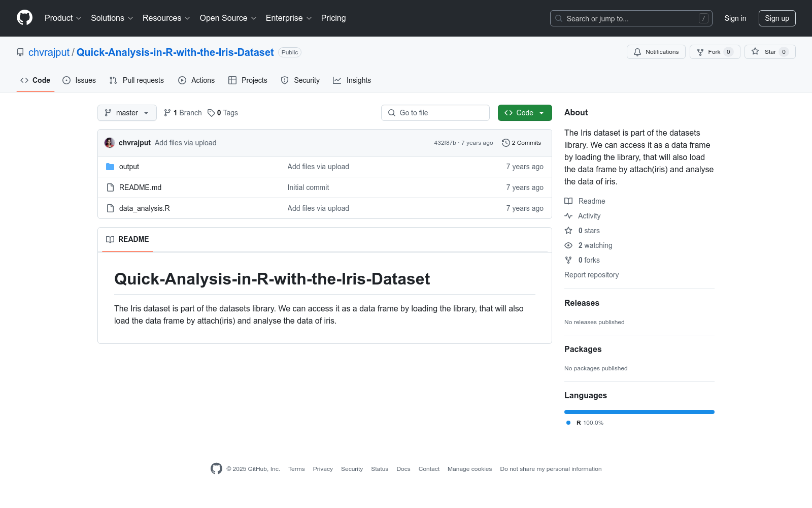Click the R 100.0% language entry
Viewport: 812px width, 508px height.
tap(585, 423)
